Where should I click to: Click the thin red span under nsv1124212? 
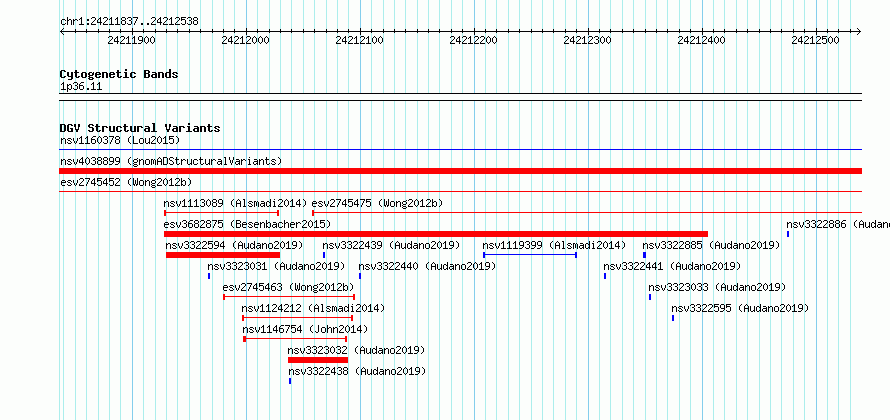click(297, 318)
